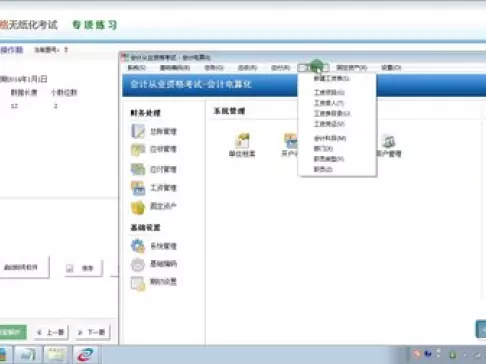Open 总账管理 module icon in sidebar
This screenshot has height=364, width=486.
tap(138, 131)
